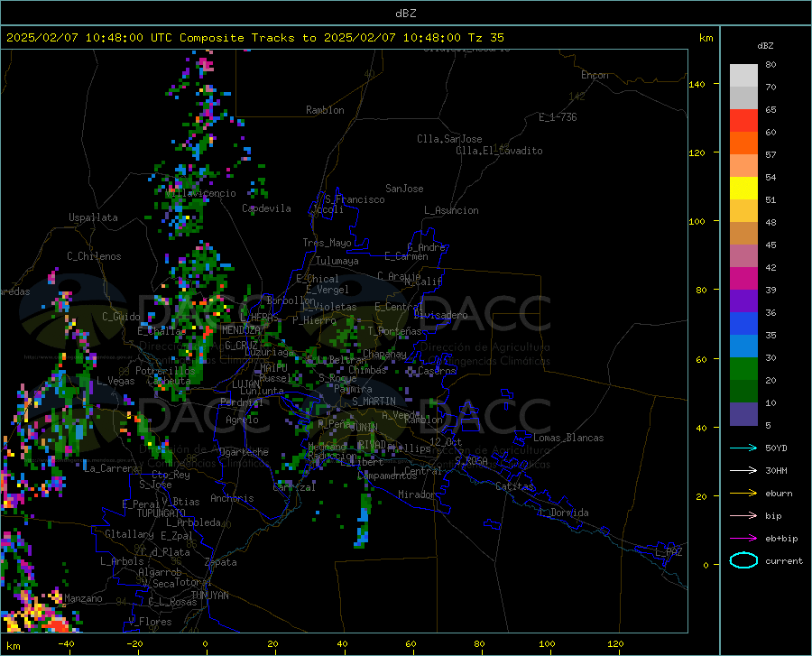812x656 pixels.
Task: Click the LUJAN map label
Action: point(245,384)
